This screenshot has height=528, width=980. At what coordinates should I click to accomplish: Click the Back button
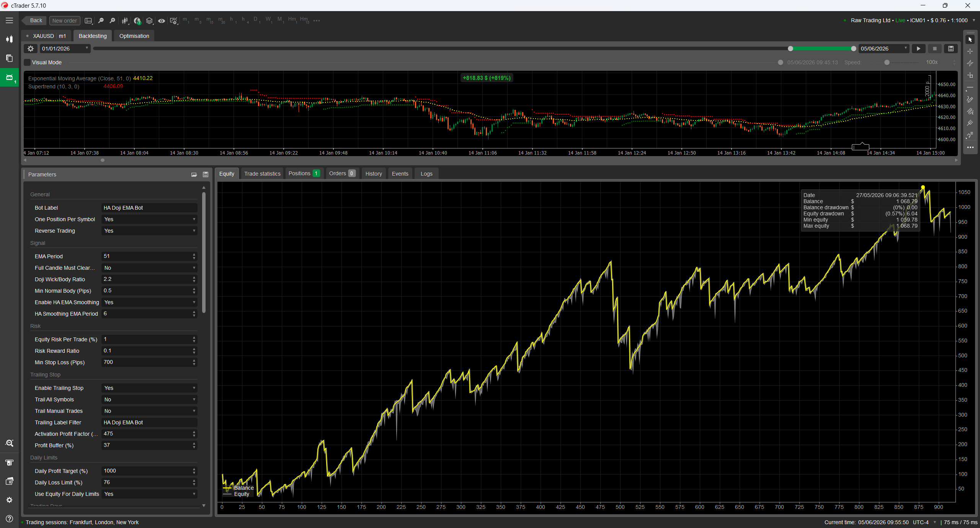click(x=34, y=21)
